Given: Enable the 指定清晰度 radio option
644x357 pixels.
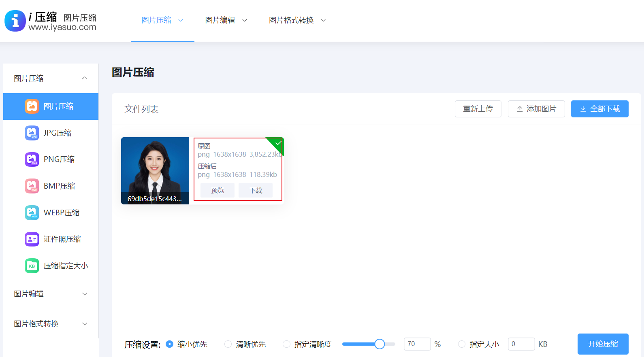Looking at the screenshot, I should 286,344.
